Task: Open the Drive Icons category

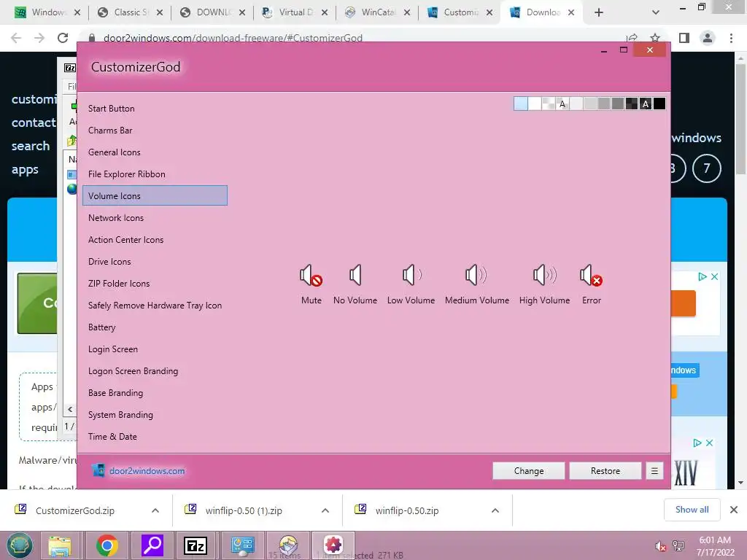Action: (x=155, y=262)
